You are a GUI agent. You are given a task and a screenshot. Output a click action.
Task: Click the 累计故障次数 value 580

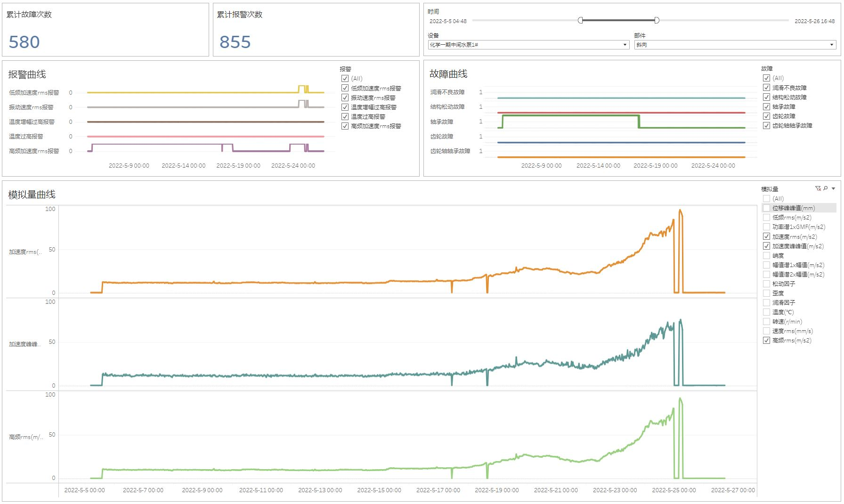point(24,42)
